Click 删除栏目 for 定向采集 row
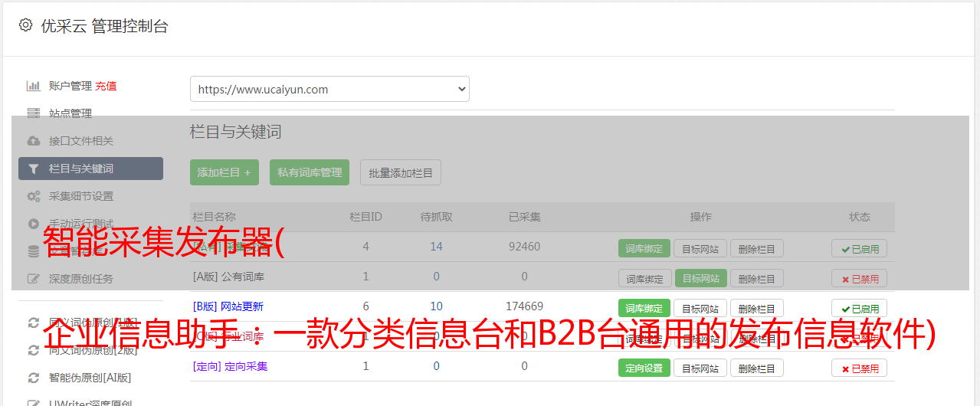 coord(757,368)
